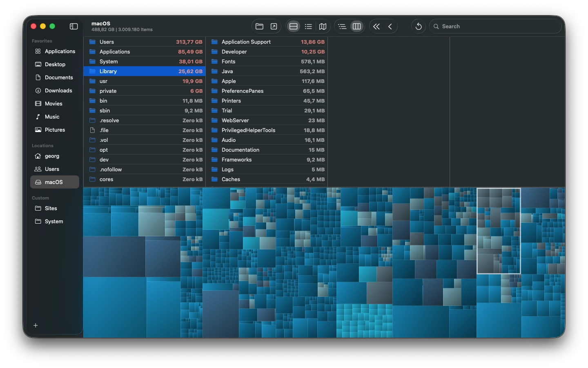
Task: Open Applications in Favorites sidebar
Action: coord(55,51)
